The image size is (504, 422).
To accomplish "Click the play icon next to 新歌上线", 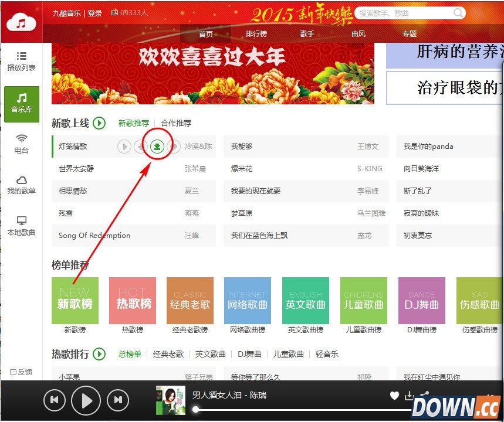I will [99, 123].
